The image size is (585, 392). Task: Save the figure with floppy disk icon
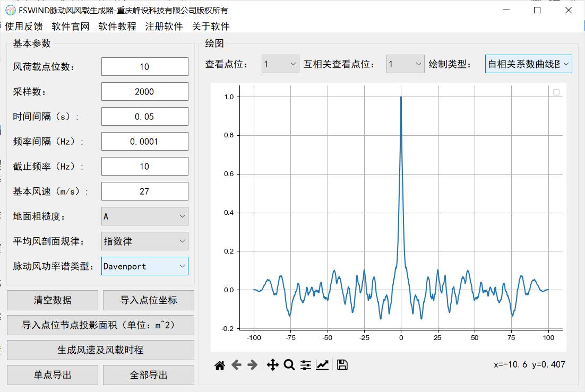tap(342, 365)
